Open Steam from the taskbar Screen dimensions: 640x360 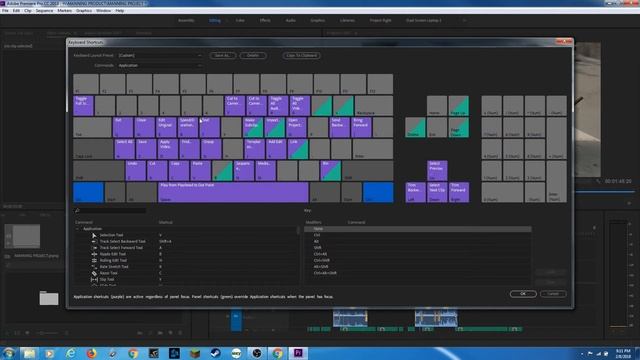[x=216, y=353]
